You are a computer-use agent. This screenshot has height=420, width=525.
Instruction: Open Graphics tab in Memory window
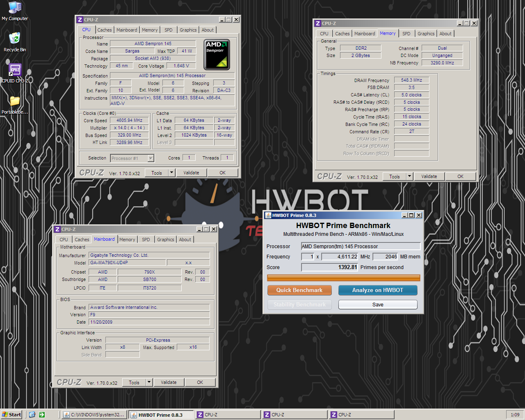426,34
